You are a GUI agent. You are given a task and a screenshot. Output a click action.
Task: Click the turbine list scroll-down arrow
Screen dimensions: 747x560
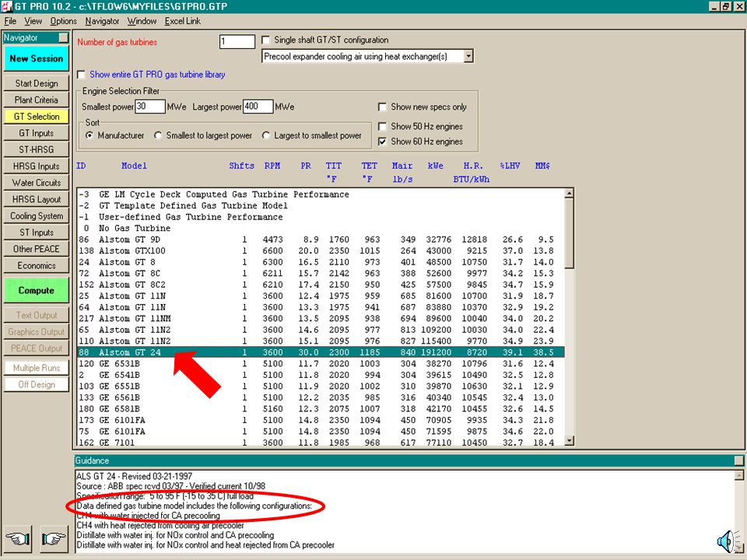(569, 441)
